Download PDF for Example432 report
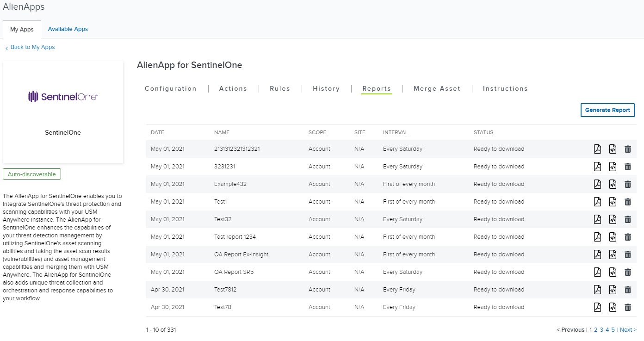Viewport: 644px width, 341px height. click(x=597, y=184)
